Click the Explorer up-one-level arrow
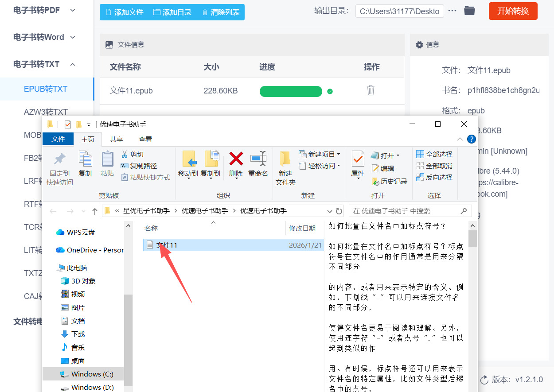The image size is (554, 392). click(x=94, y=211)
